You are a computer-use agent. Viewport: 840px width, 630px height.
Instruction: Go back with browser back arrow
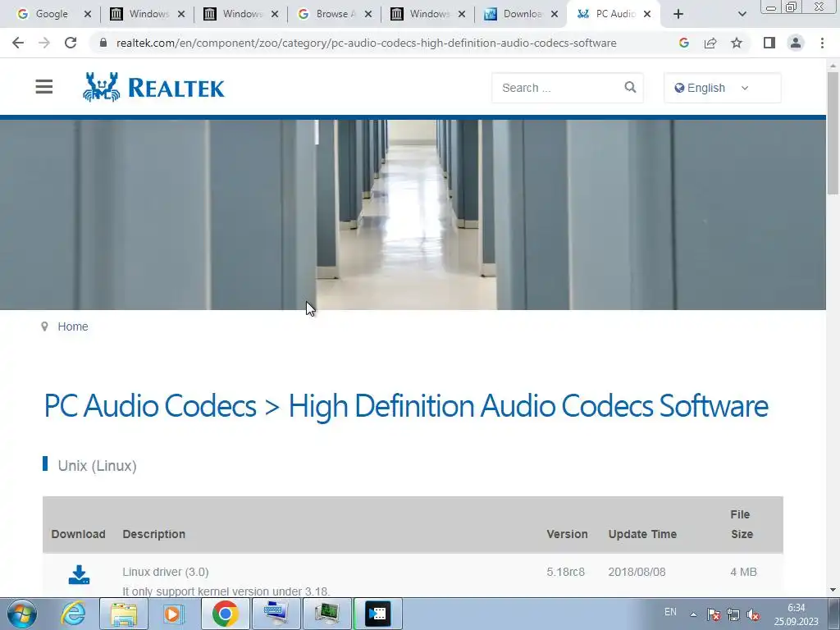click(x=18, y=43)
